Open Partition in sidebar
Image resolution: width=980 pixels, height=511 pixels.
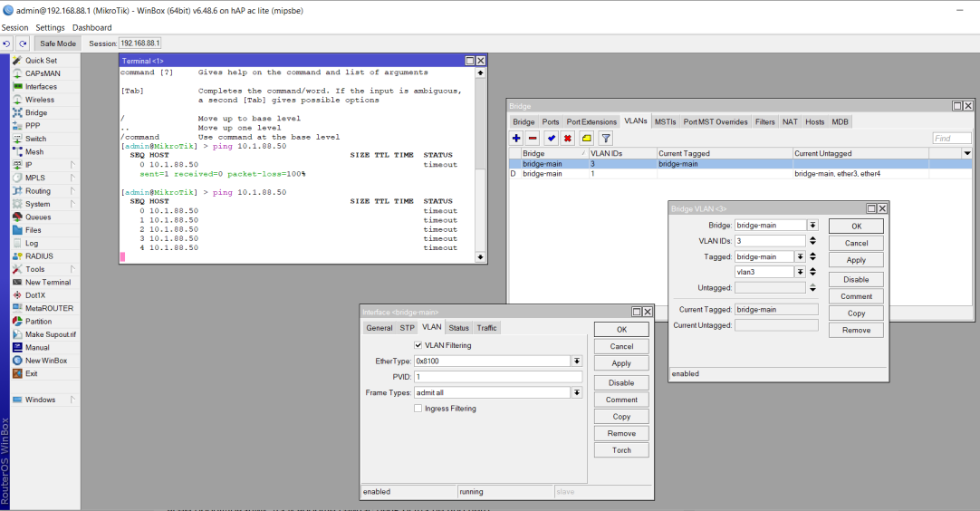tap(38, 322)
